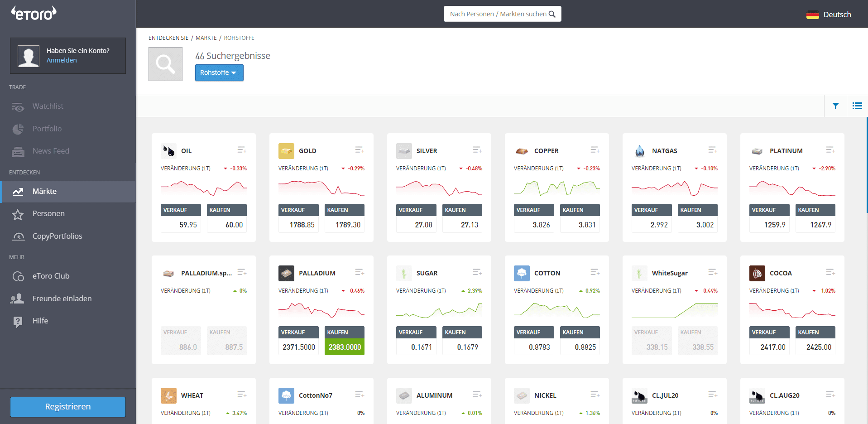Add PLATINUM to watchlist icon
Image resolution: width=868 pixels, height=424 pixels.
(830, 150)
